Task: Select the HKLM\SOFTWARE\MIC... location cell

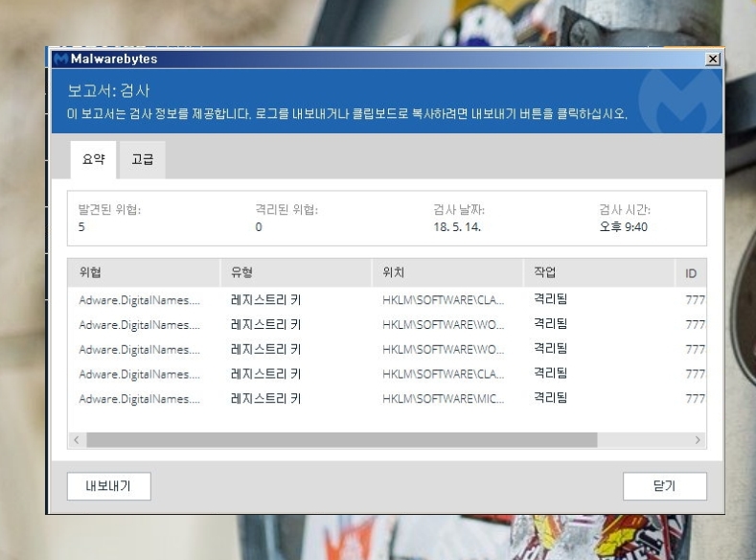Action: 443,399
